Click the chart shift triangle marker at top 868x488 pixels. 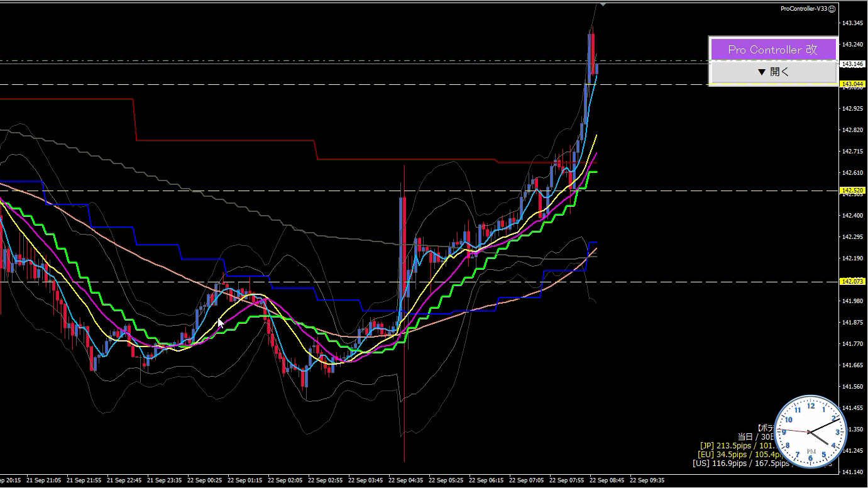[x=603, y=4]
